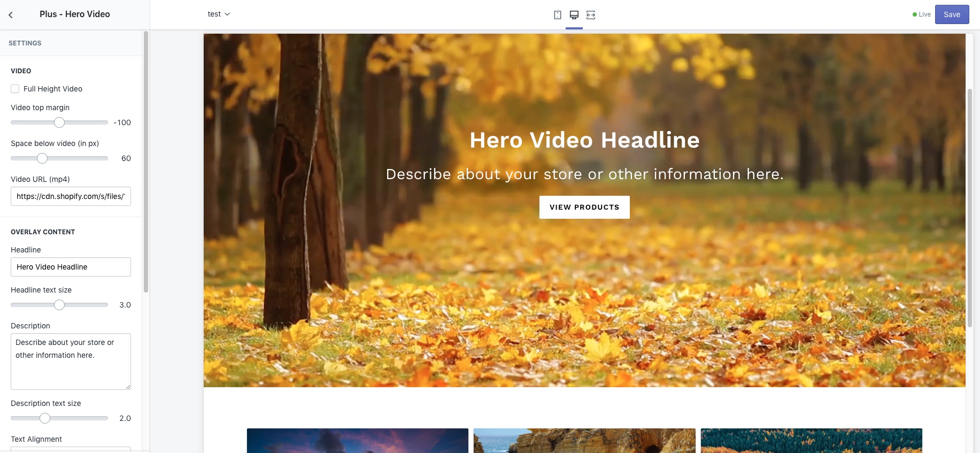Save the theme changes
The image size is (980, 453).
[952, 14]
